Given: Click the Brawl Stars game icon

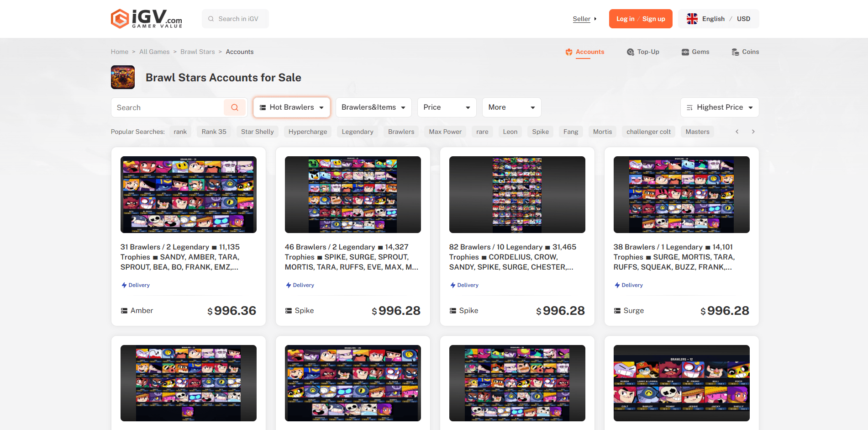Looking at the screenshot, I should pyautogui.click(x=123, y=77).
